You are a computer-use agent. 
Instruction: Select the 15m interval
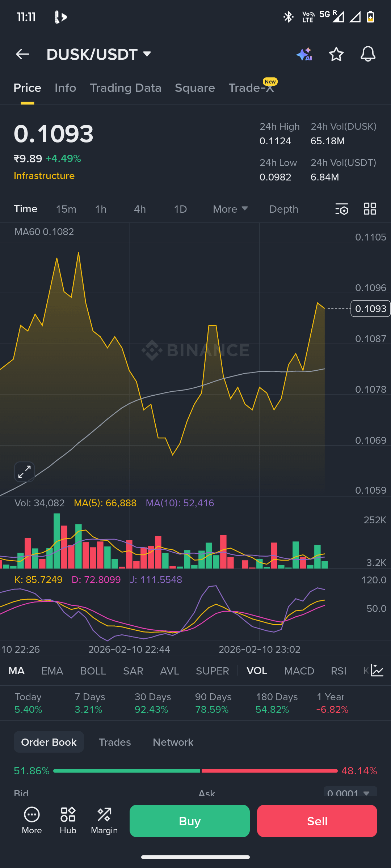(x=66, y=209)
